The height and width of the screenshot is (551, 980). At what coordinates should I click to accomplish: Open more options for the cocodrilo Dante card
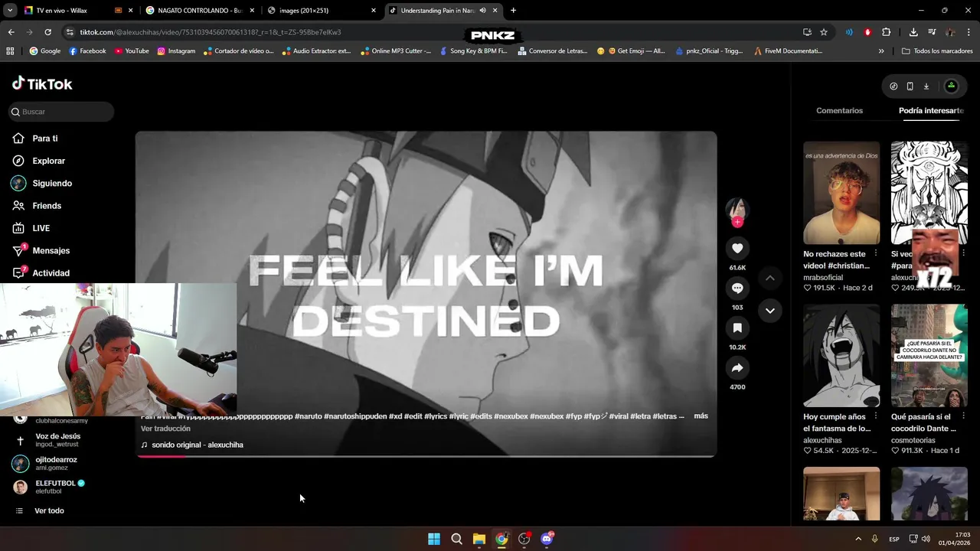click(x=963, y=416)
